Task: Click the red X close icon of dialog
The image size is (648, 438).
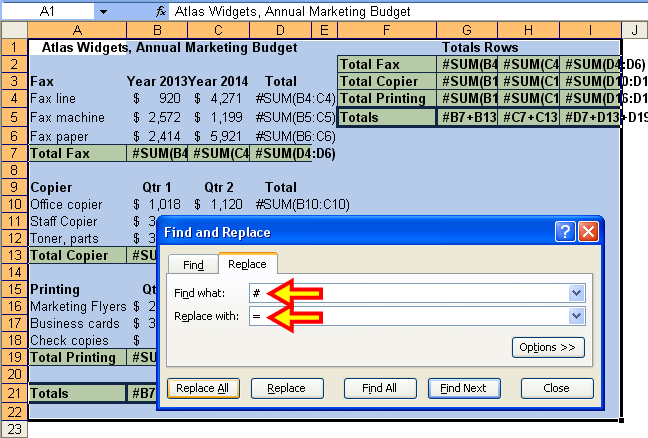Action: click(588, 231)
